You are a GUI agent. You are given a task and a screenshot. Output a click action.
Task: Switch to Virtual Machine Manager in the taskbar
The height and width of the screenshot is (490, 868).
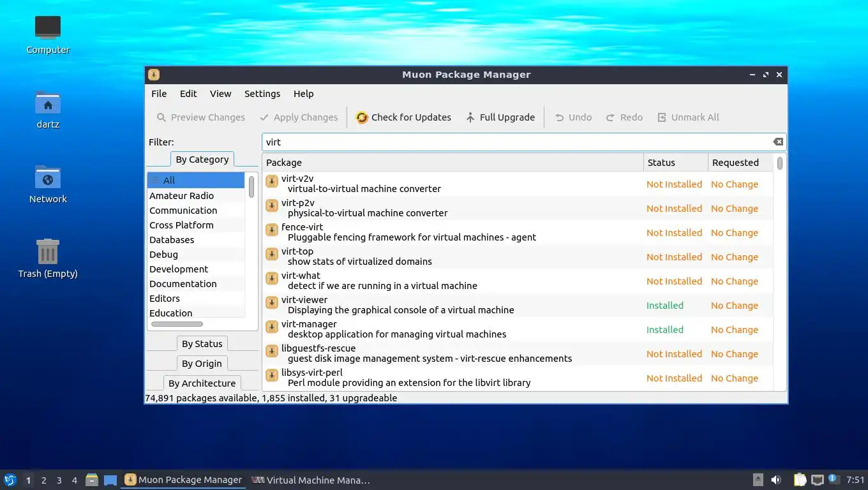[x=311, y=480]
